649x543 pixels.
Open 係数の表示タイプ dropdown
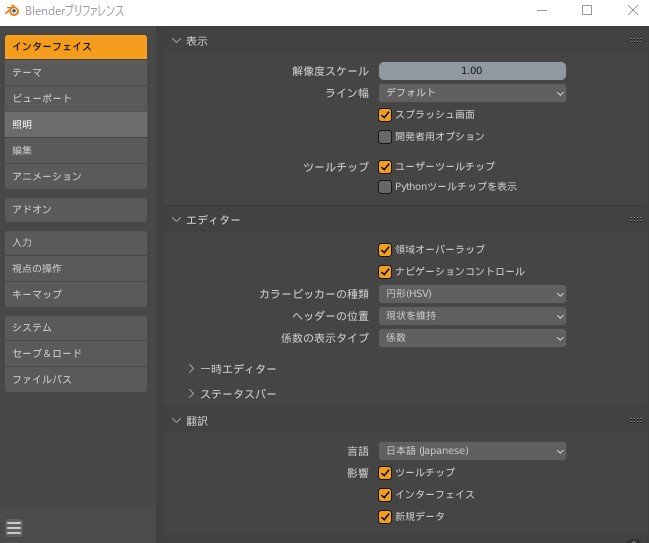(x=472, y=338)
